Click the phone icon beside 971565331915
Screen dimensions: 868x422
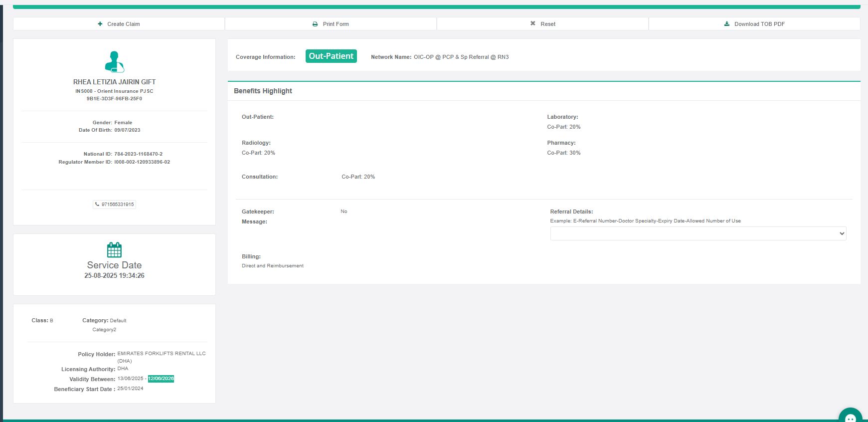(97, 205)
